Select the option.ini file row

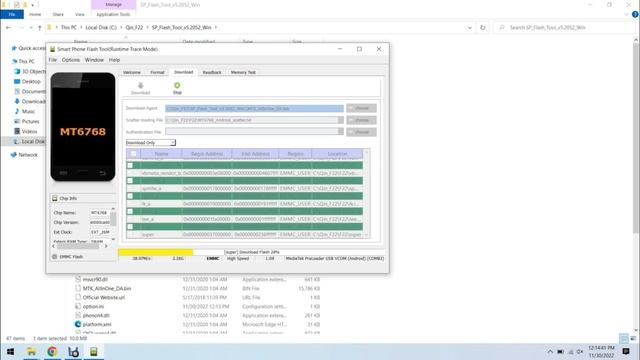tap(197, 306)
